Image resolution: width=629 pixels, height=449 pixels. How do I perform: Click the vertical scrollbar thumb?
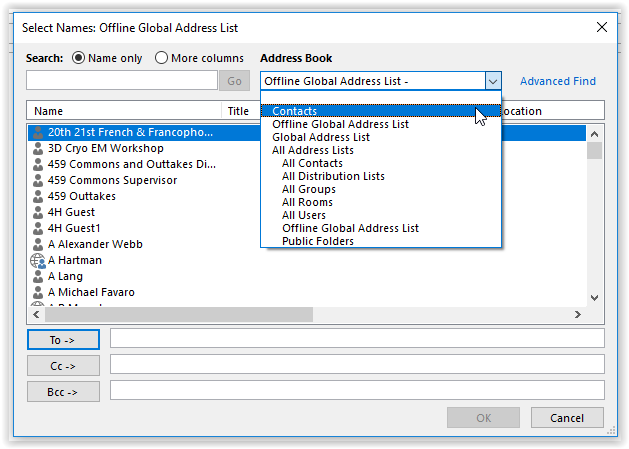coord(595,150)
